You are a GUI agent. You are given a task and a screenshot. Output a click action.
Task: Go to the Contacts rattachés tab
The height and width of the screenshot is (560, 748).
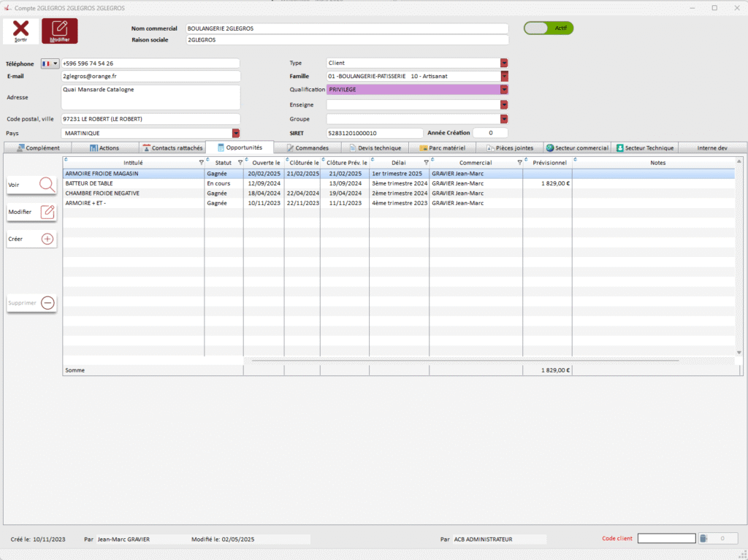172,147
